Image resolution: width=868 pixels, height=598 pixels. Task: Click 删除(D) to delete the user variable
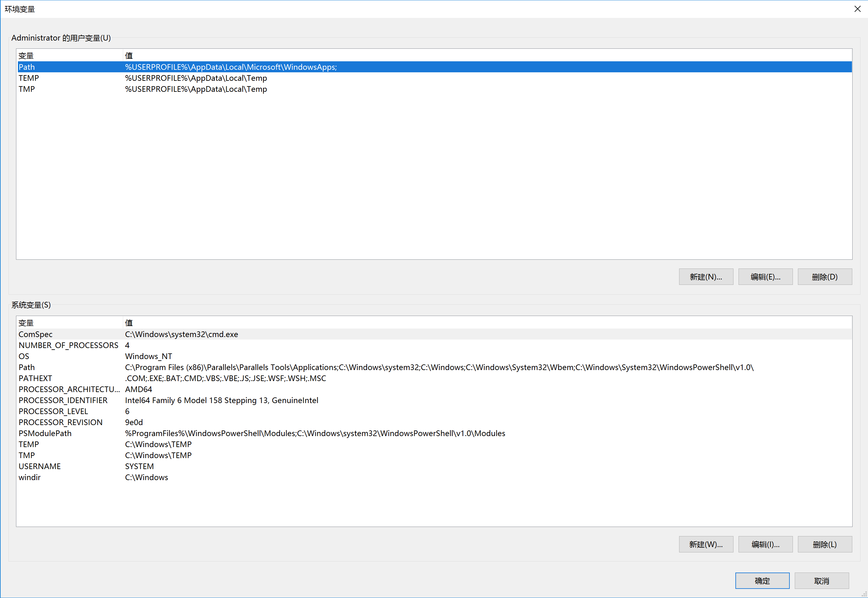pos(824,277)
